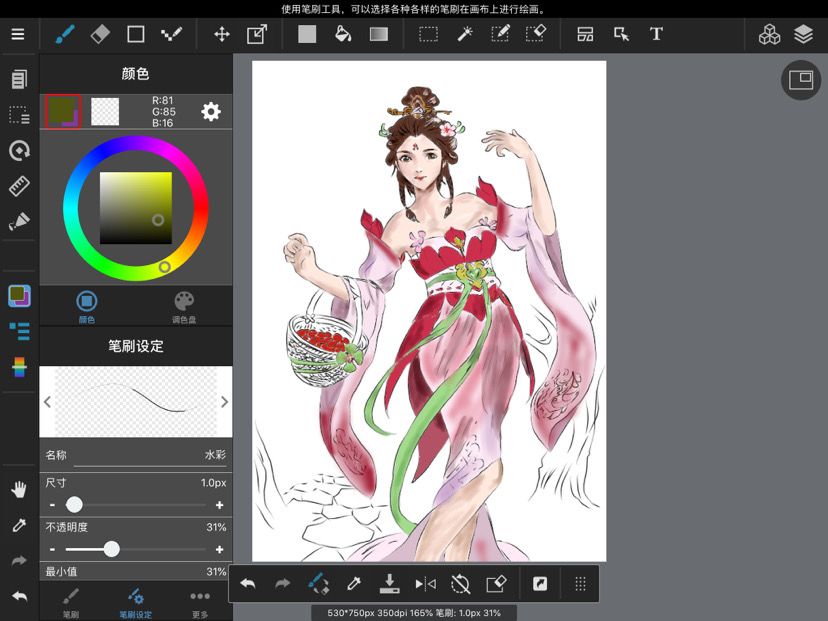The image size is (828, 621).
Task: Select the transparent color swatch
Action: 105,111
